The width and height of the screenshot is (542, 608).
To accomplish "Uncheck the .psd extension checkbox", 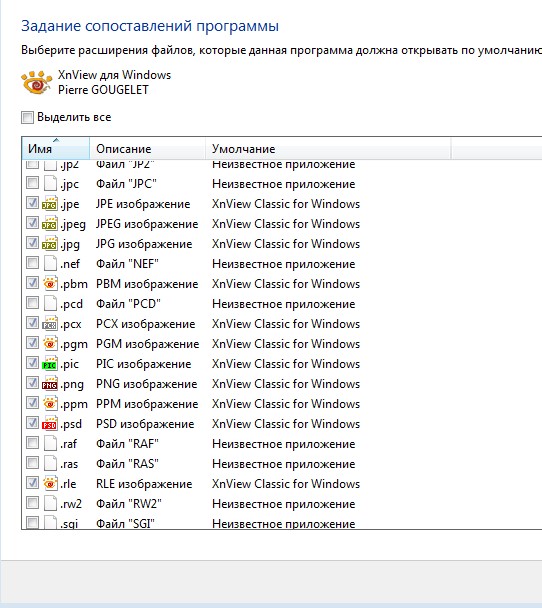I will pos(32,423).
